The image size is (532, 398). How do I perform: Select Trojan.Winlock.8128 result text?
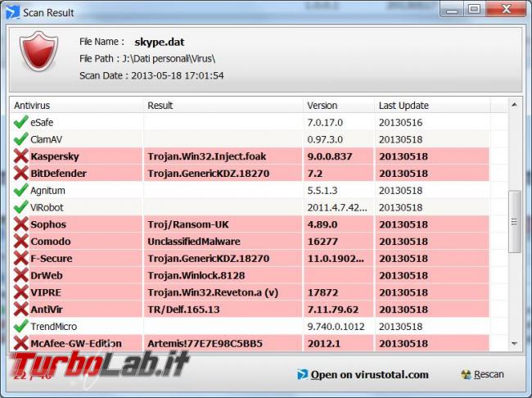(196, 275)
